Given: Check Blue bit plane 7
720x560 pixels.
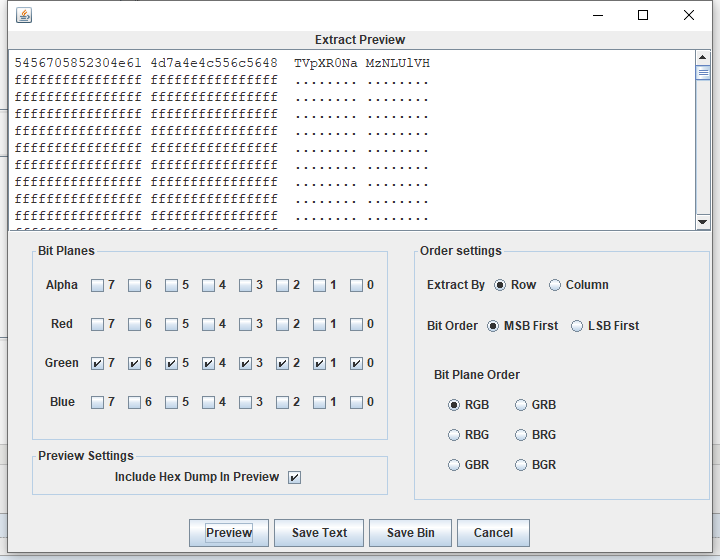Looking at the screenshot, I should (x=97, y=403).
